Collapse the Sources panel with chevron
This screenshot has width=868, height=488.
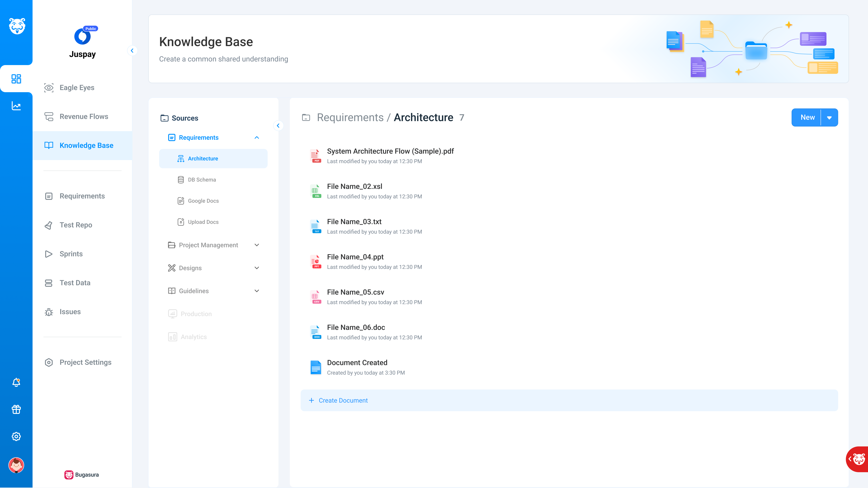pyautogui.click(x=278, y=126)
